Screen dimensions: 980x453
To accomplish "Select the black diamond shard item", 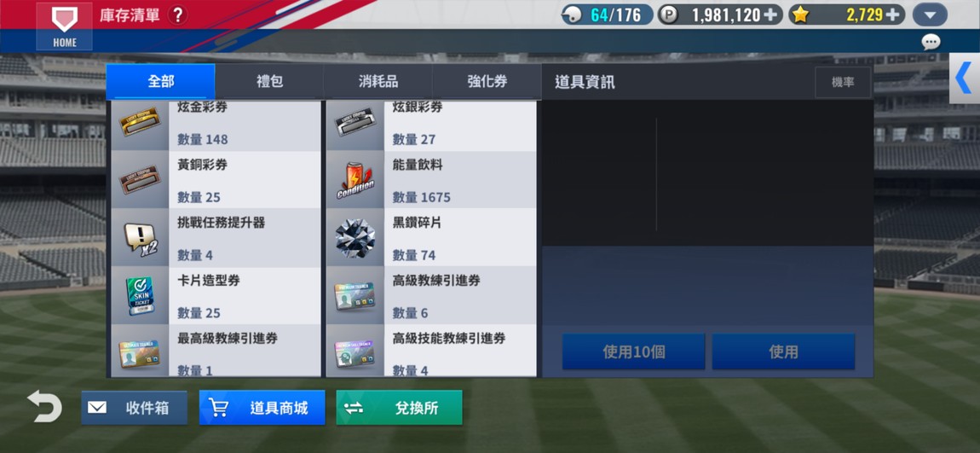I will [431, 237].
